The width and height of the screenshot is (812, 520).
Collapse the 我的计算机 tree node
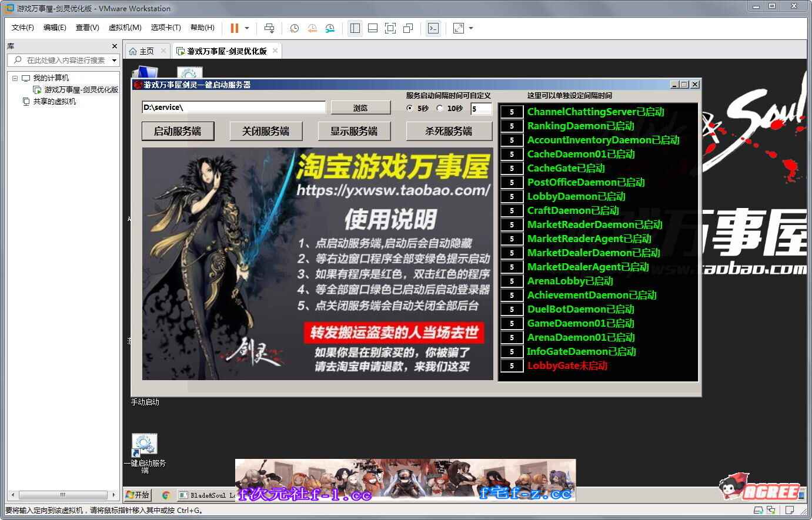(15, 77)
